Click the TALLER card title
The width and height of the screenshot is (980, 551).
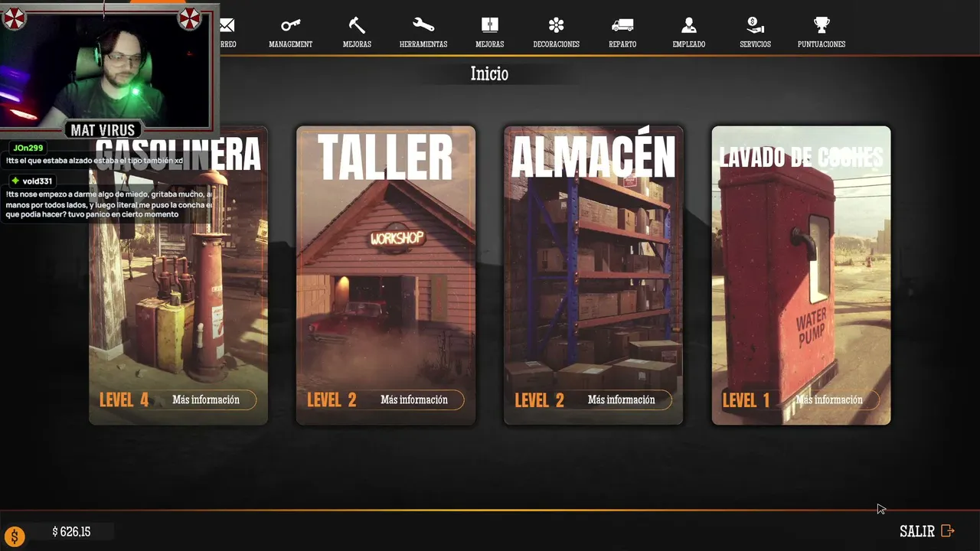click(385, 158)
